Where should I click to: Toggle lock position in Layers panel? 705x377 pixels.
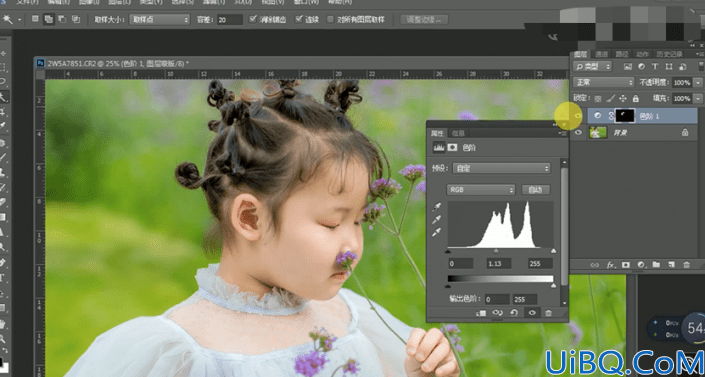tap(623, 98)
